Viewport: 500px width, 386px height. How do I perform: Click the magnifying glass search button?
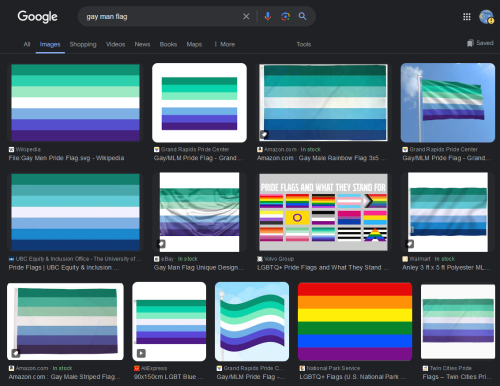pyautogui.click(x=302, y=16)
